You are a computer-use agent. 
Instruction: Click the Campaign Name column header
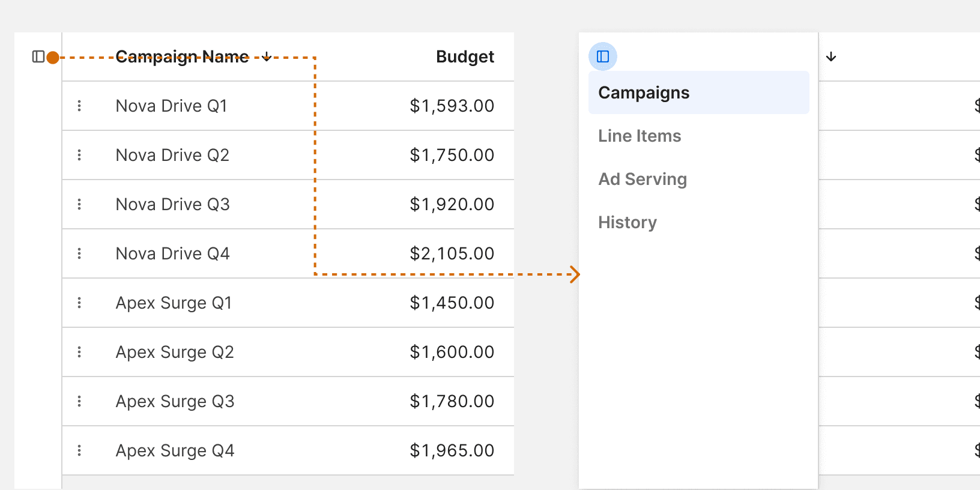[182, 57]
